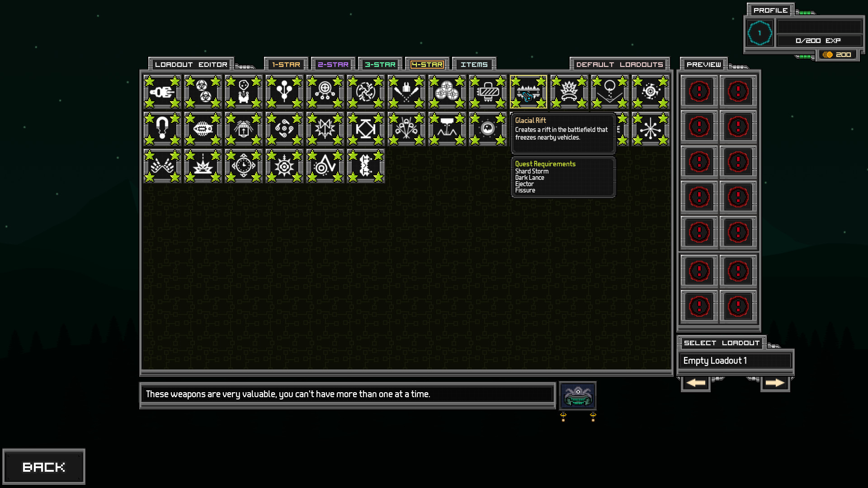Image resolution: width=868 pixels, height=488 pixels.
Task: Select the ring dropping into chevron weapon
Action: [610, 92]
